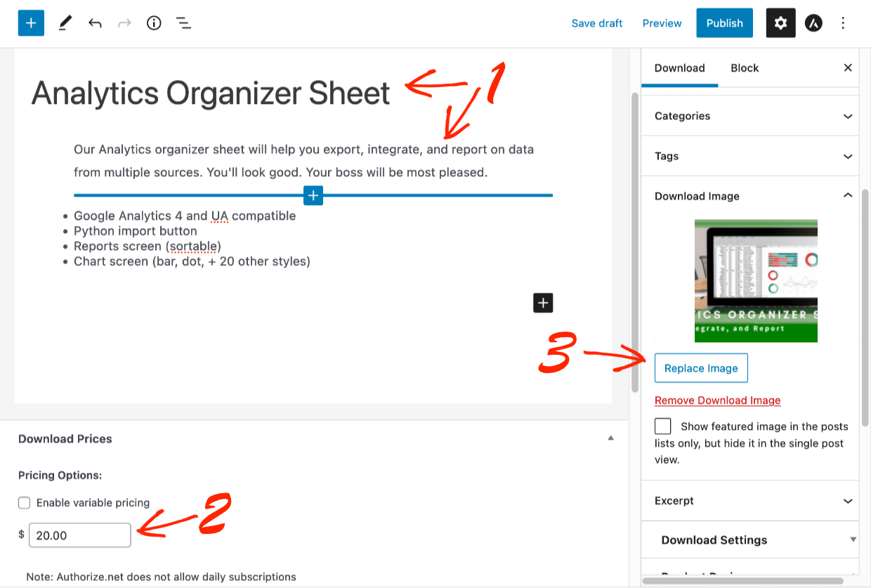This screenshot has height=588, width=871.
Task: Open the three-dot options menu
Action: coord(843,22)
